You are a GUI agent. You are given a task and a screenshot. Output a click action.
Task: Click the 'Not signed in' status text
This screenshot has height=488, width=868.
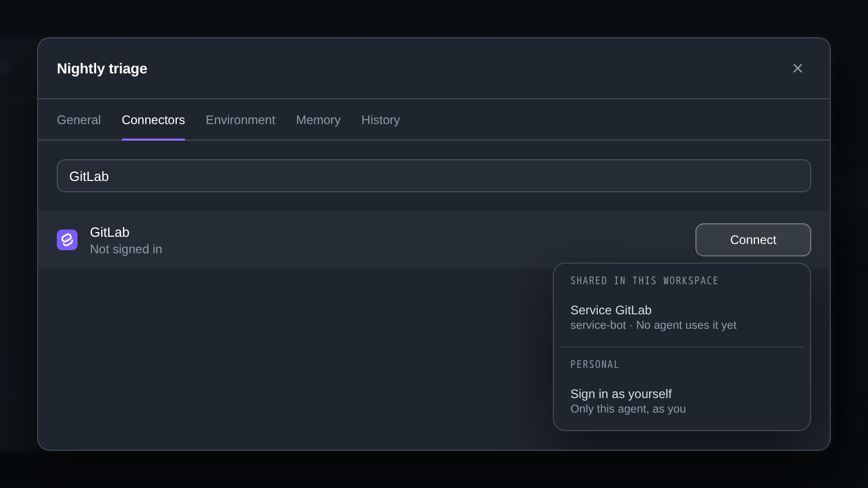click(x=126, y=249)
